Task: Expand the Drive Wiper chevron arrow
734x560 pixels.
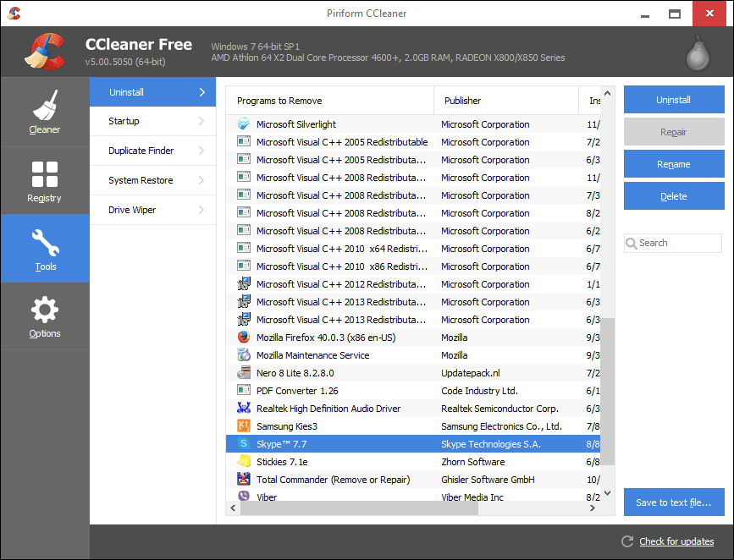Action: pyautogui.click(x=201, y=210)
